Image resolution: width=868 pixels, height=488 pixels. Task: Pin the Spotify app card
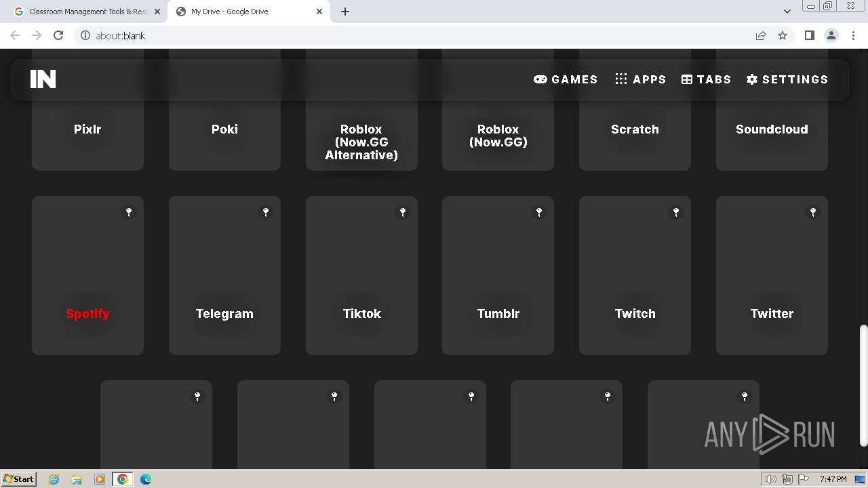click(x=129, y=212)
